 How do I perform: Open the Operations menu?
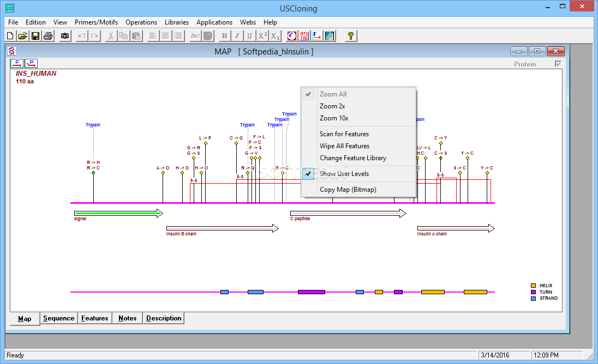pyautogui.click(x=141, y=22)
